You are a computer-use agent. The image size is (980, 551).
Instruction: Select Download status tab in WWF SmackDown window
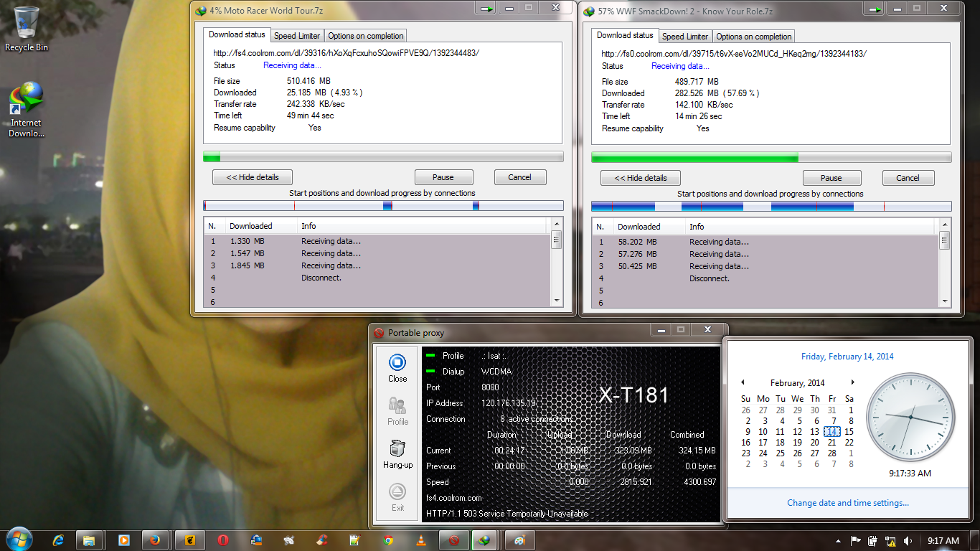click(x=625, y=35)
